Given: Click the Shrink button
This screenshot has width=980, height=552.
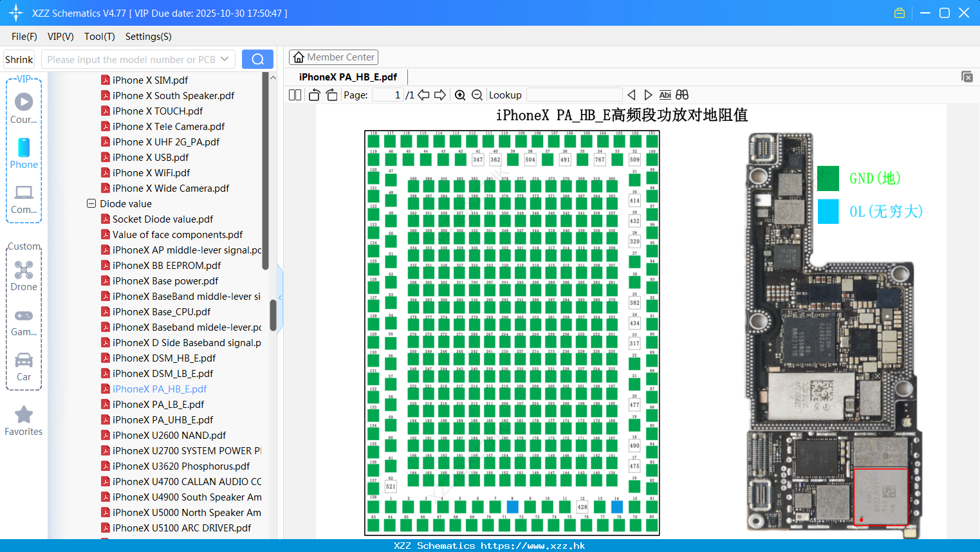Looking at the screenshot, I should click(19, 59).
